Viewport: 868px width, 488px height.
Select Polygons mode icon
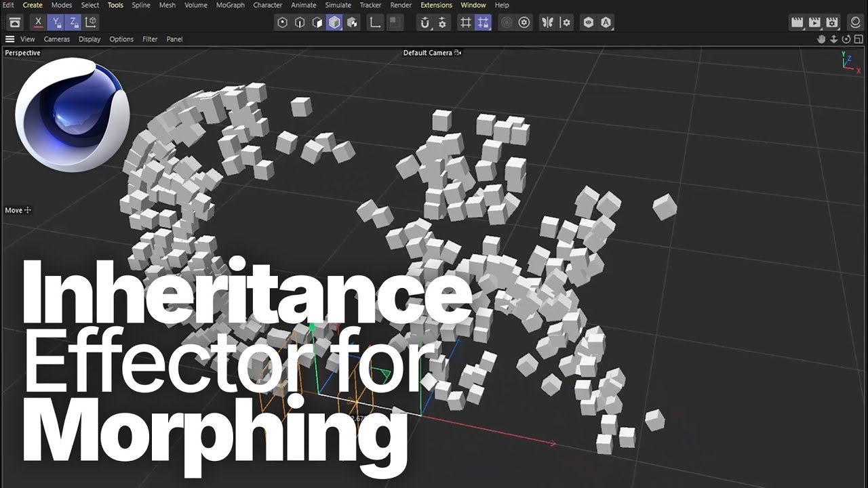click(x=317, y=22)
